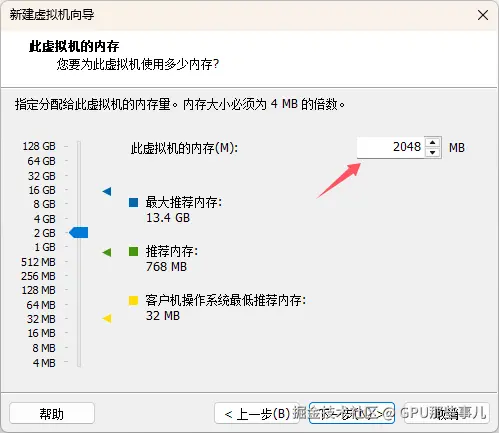Click the 64 MB slider label

(x=41, y=305)
